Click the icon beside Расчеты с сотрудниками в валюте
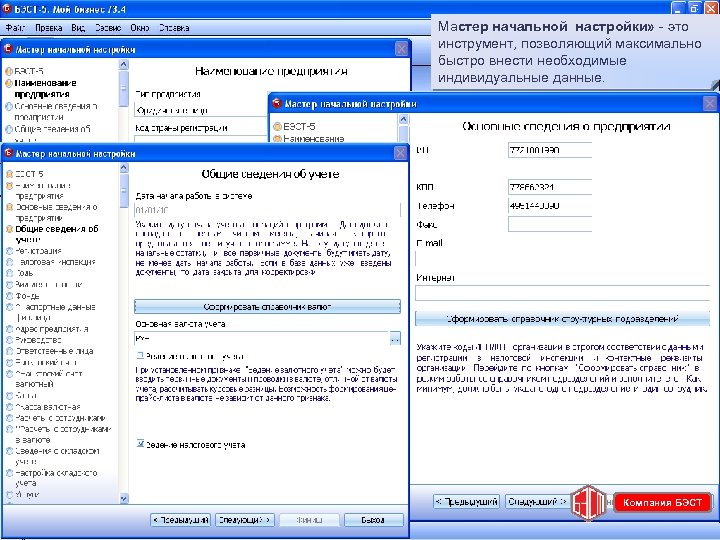 tap(9, 429)
